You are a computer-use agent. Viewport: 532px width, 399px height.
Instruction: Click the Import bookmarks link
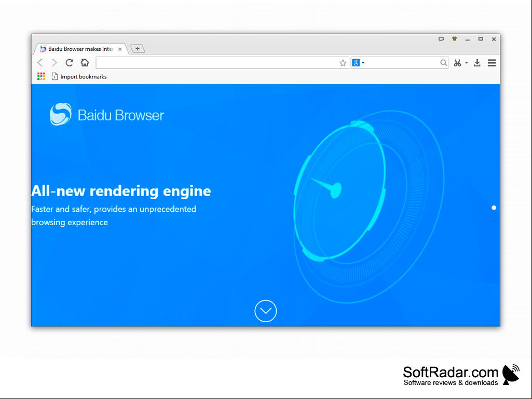tap(83, 77)
